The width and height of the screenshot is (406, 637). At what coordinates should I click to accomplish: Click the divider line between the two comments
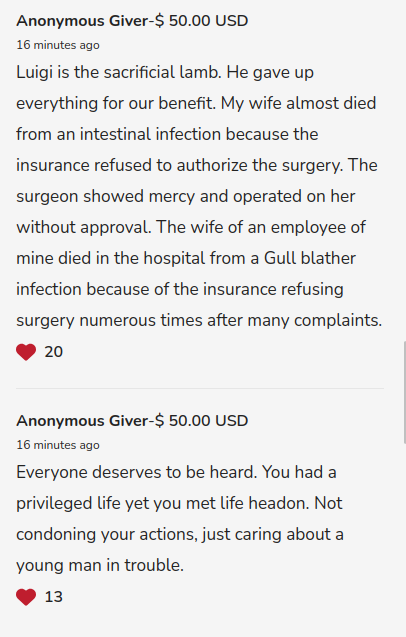(x=200, y=388)
